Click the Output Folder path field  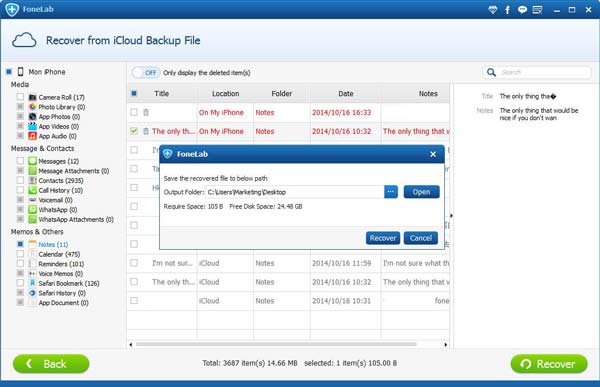pos(295,192)
